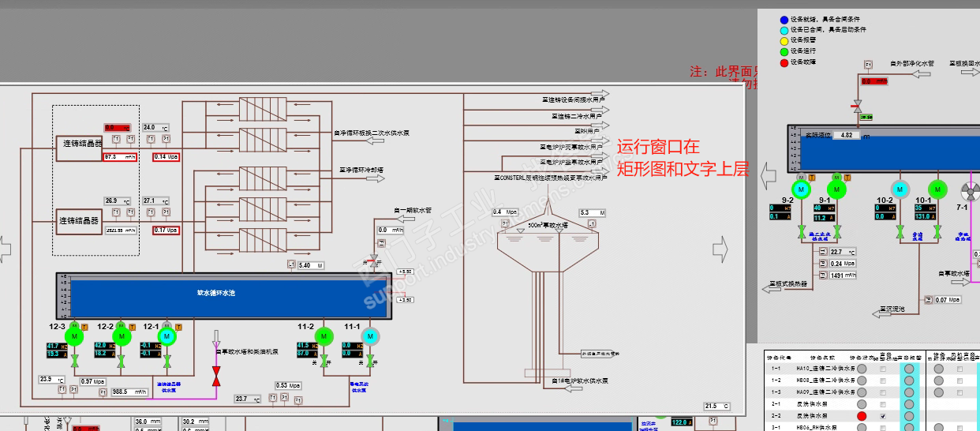Click the 0.07 Mpa pressure value
Viewport: 980px width, 431px height.
(949, 300)
